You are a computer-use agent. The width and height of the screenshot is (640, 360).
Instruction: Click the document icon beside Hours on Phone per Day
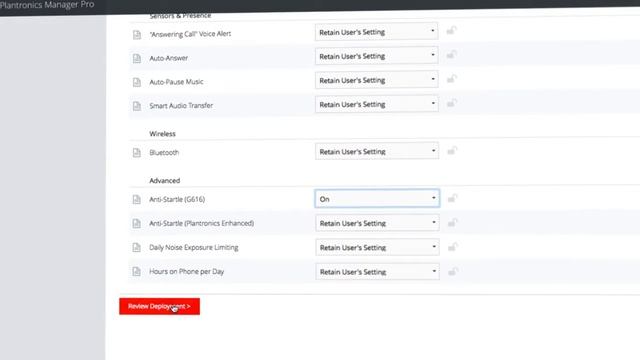(137, 271)
